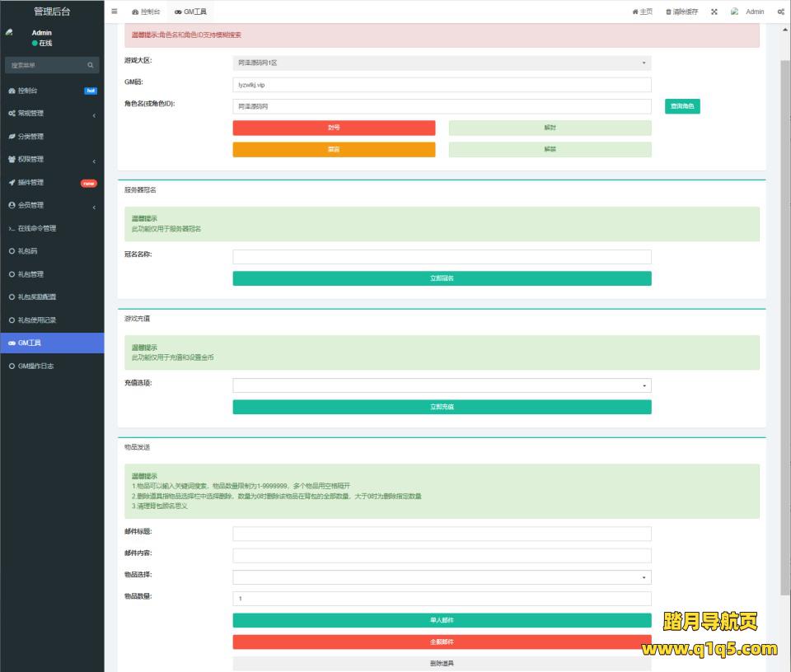Select GM操作日志 in the sidebar

point(36,366)
